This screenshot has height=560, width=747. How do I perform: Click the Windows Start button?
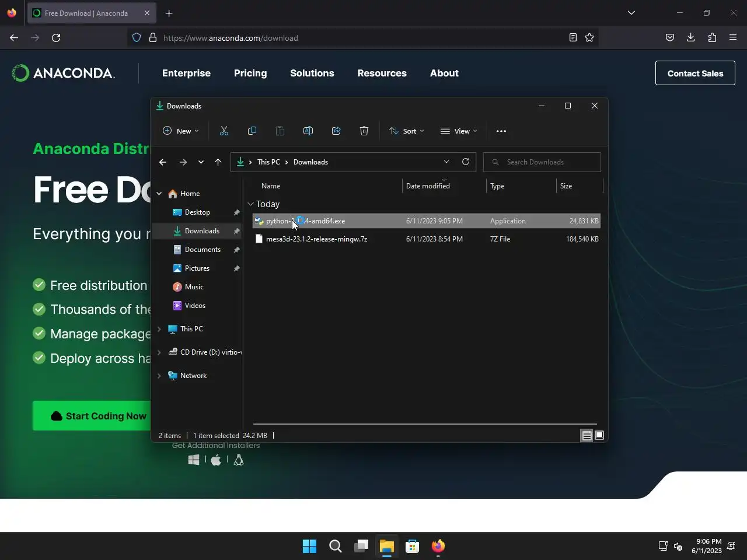pyautogui.click(x=310, y=546)
